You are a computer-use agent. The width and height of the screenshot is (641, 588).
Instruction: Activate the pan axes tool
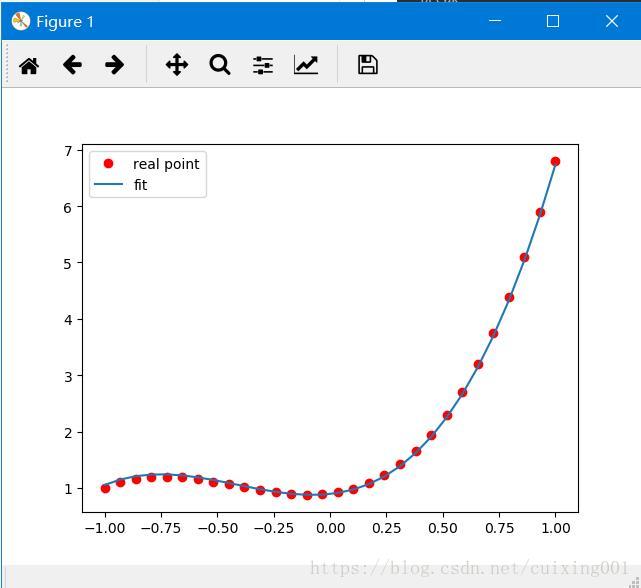click(177, 65)
